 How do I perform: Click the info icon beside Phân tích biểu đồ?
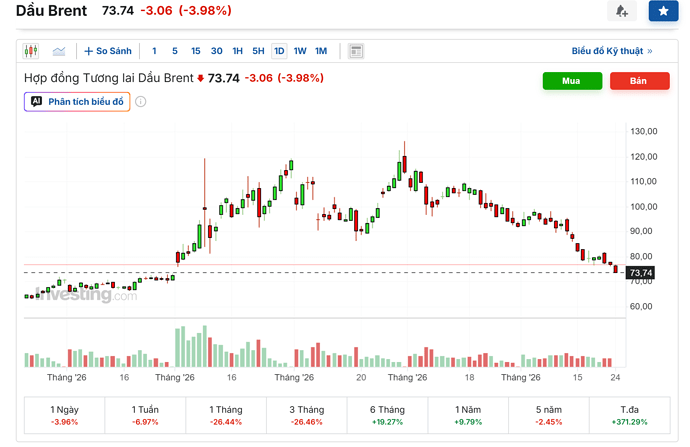140,102
